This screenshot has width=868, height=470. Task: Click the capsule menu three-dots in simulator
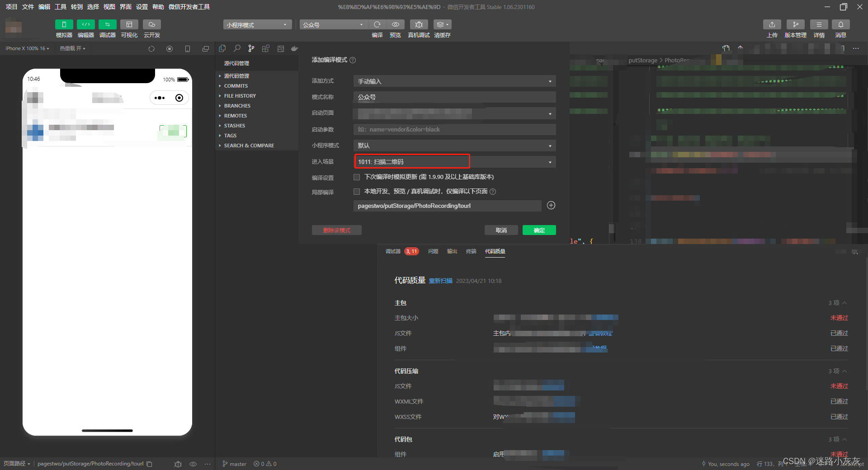click(x=160, y=98)
